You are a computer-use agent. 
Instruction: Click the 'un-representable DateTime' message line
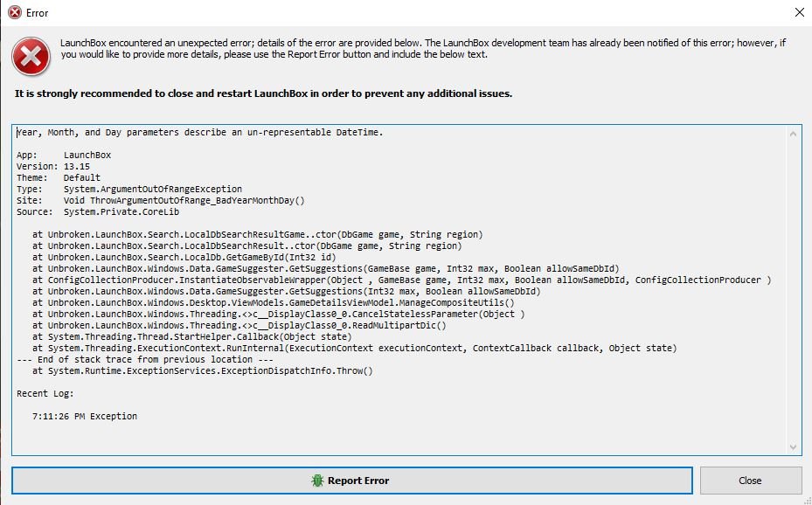200,133
